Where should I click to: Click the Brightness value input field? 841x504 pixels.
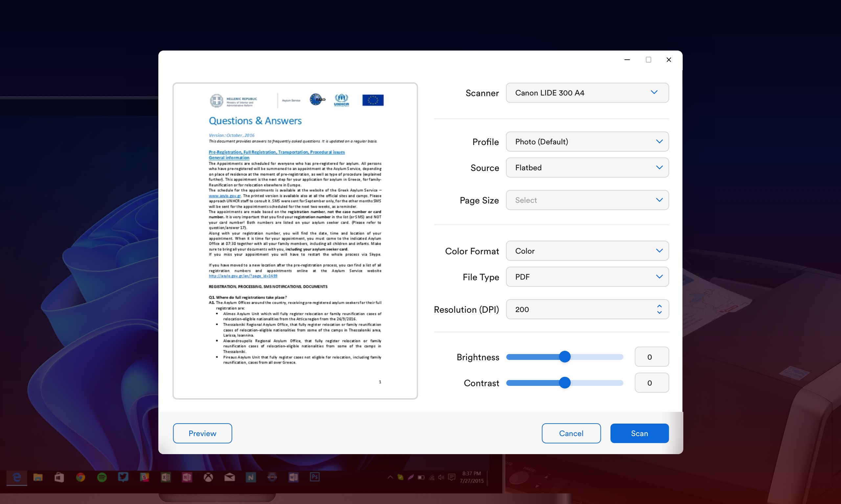tap(651, 357)
